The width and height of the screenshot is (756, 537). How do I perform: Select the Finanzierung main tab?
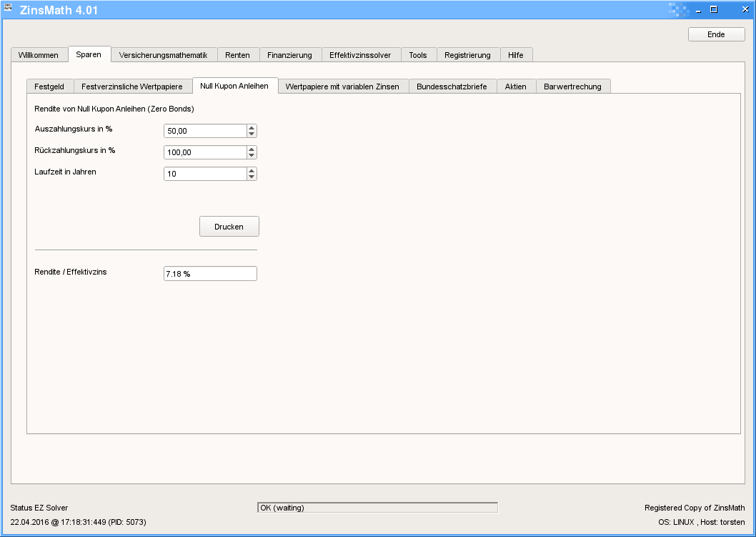click(289, 55)
